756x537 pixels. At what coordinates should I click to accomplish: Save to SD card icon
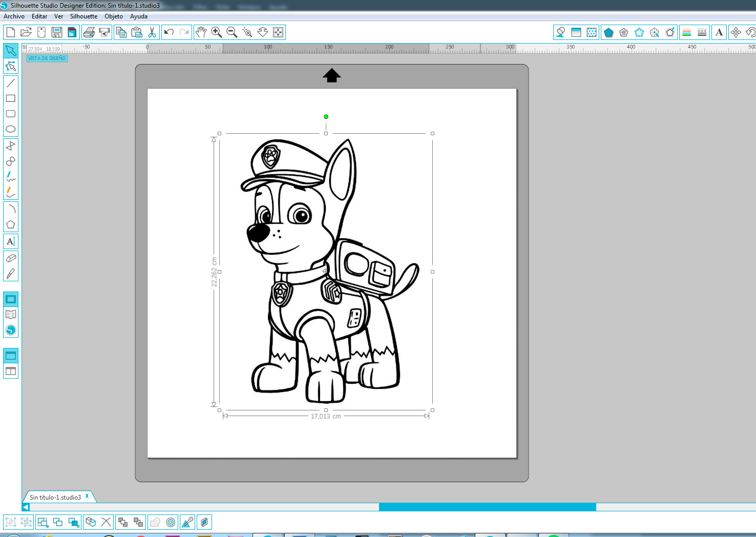click(72, 32)
